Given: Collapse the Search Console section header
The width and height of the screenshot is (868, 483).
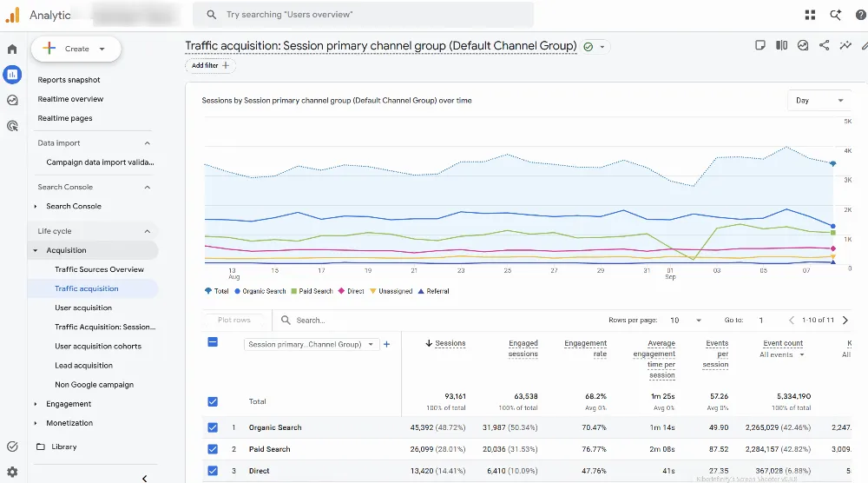Looking at the screenshot, I should [x=148, y=188].
